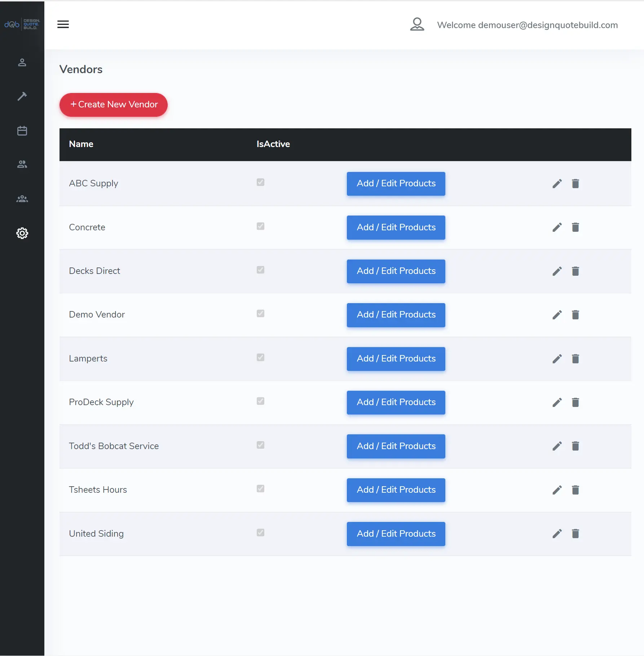The image size is (644, 656).
Task: Delete the Tsheets Hours vendor
Action: click(x=575, y=490)
